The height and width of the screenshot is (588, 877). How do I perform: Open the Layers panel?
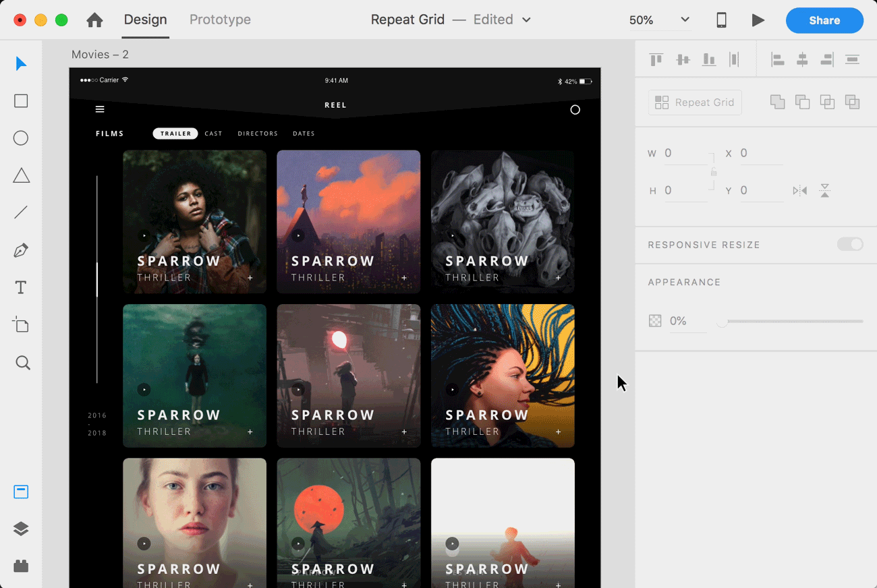click(x=21, y=529)
